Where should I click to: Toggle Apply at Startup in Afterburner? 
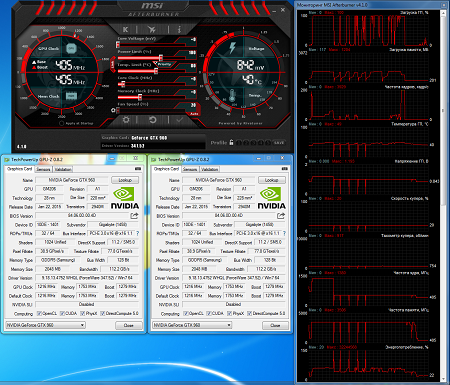click(x=61, y=123)
